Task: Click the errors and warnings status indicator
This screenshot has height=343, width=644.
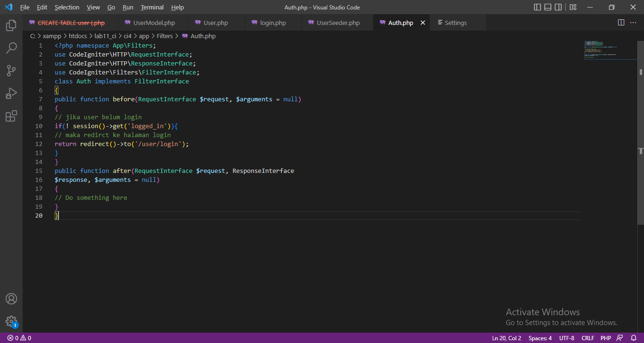Action: coord(18,338)
